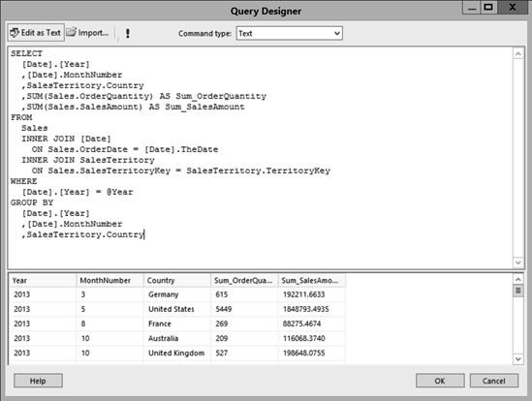
Task: Select the 2013 cell in France row
Action: click(x=43, y=324)
